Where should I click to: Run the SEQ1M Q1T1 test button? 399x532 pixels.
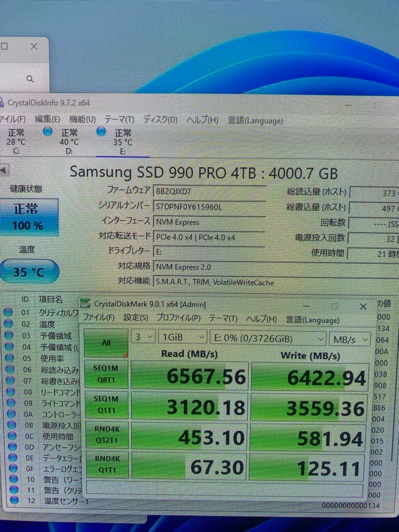(x=106, y=404)
